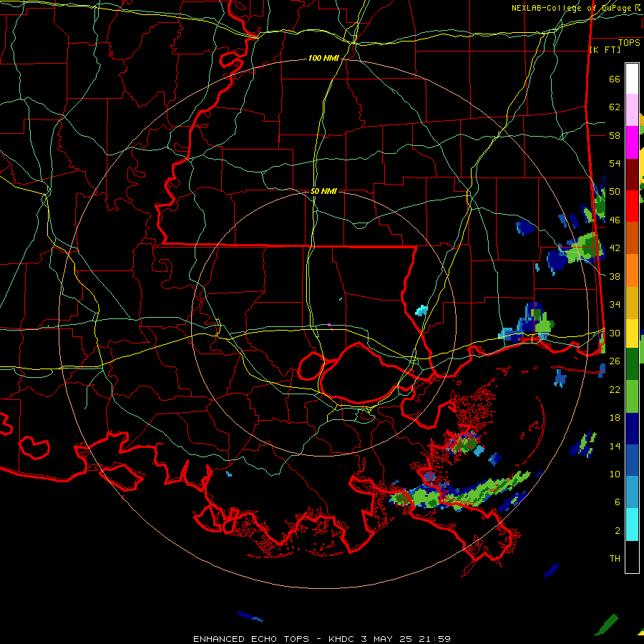Image resolution: width=644 pixels, height=644 pixels.
Task: Click the black TH threshold swatch
Action: tap(632, 557)
